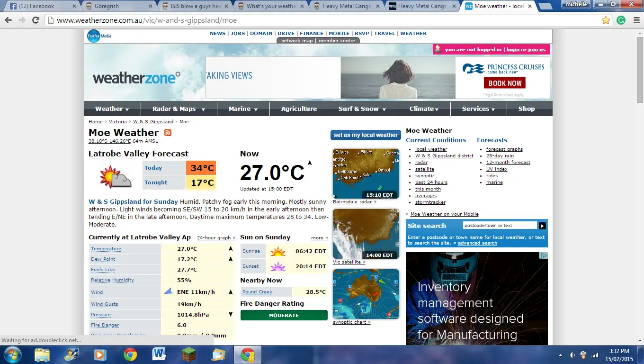Screen dimensions: 644x364
Task: Open the Agriculture menu item
Action: coord(299,109)
